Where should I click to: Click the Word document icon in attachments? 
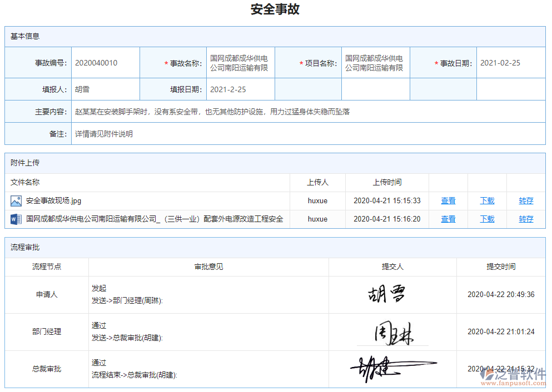point(16,219)
